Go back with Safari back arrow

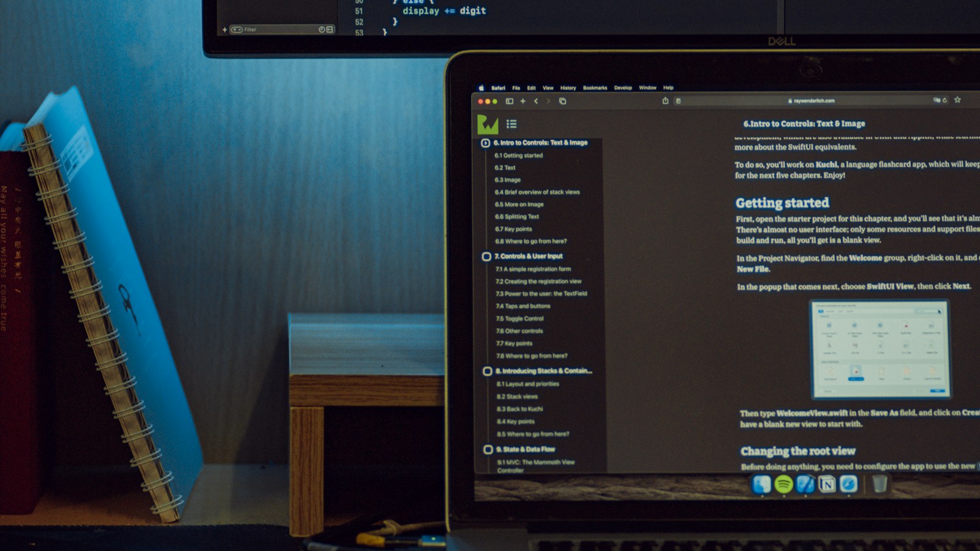click(x=536, y=101)
